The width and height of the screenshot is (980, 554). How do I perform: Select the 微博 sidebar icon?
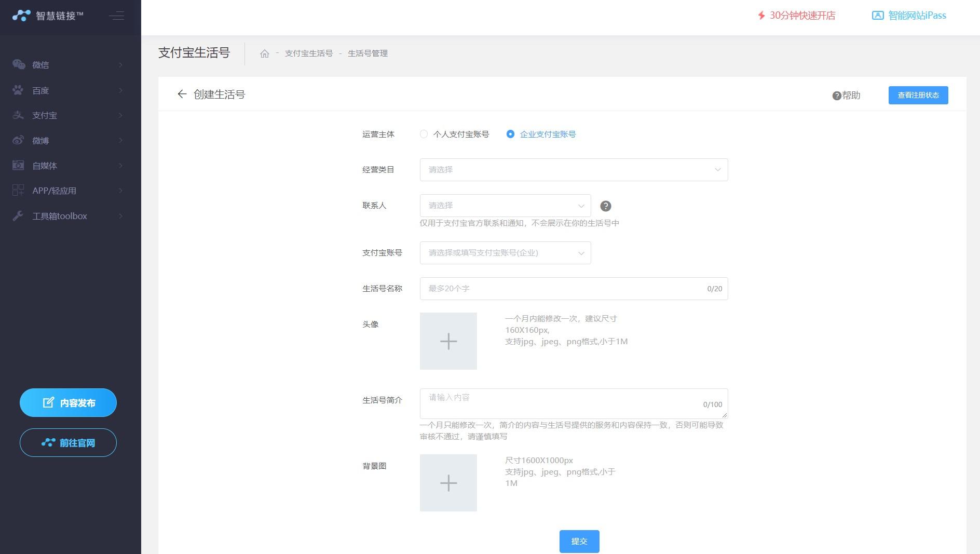point(19,140)
